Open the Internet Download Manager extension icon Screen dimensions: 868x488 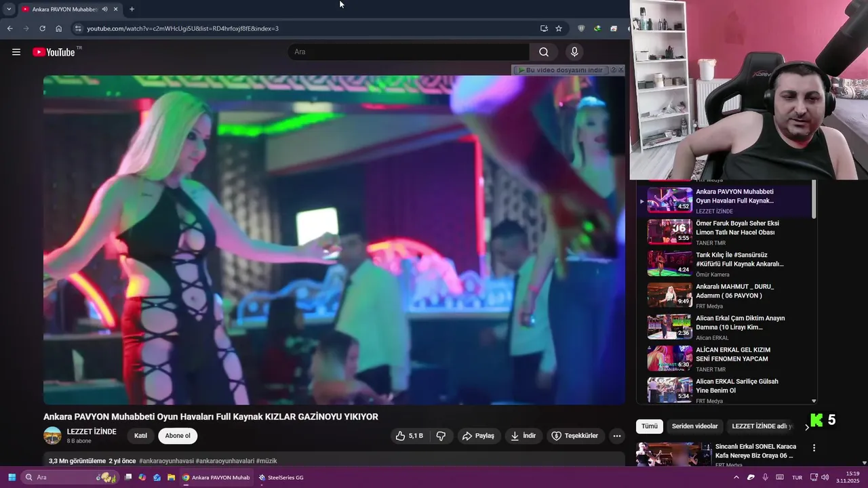pyautogui.click(x=597, y=28)
